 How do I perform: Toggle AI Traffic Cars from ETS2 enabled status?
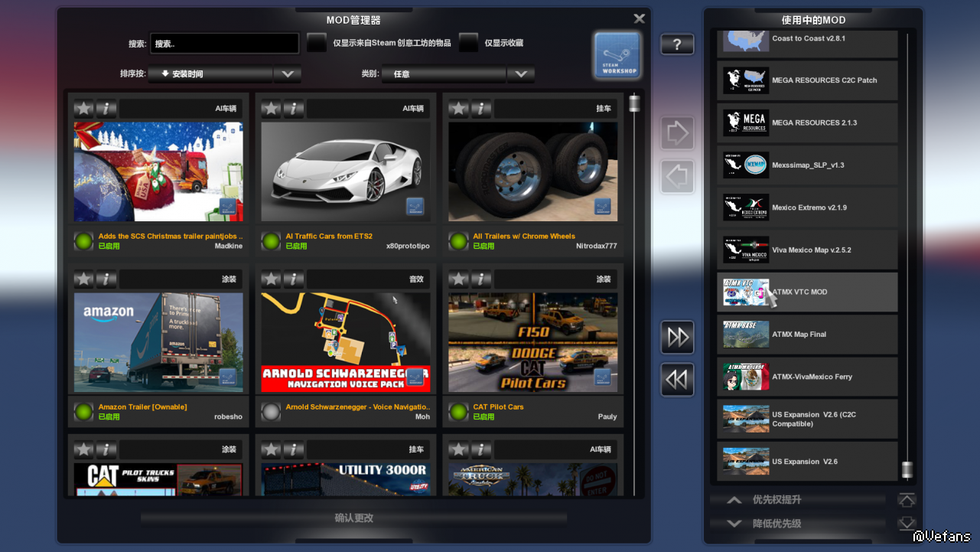pos(271,241)
